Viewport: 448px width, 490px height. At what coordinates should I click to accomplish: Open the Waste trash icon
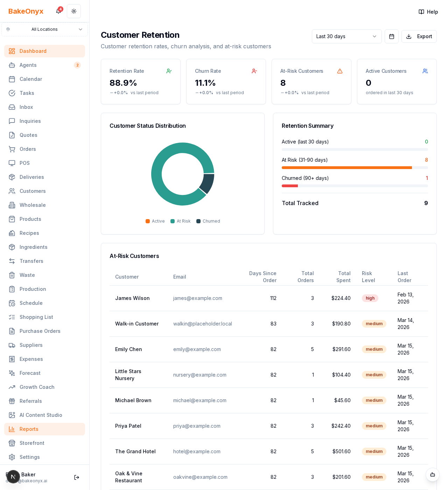click(x=12, y=275)
